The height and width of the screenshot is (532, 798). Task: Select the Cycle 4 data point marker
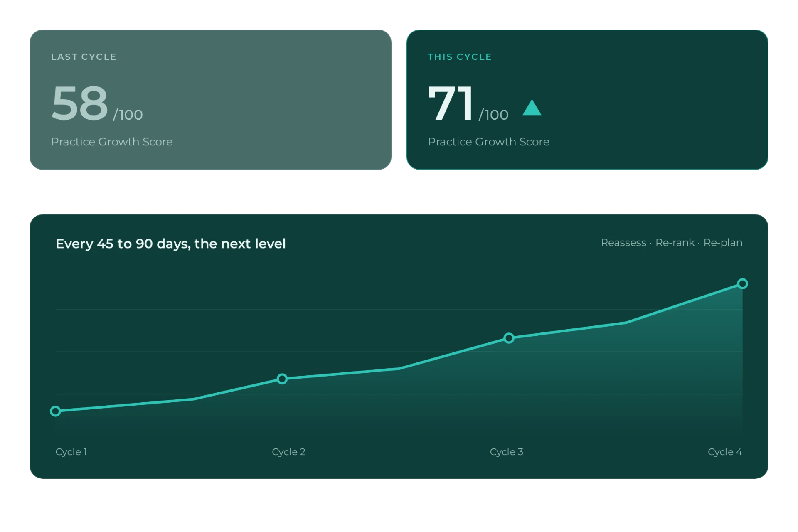[742, 284]
